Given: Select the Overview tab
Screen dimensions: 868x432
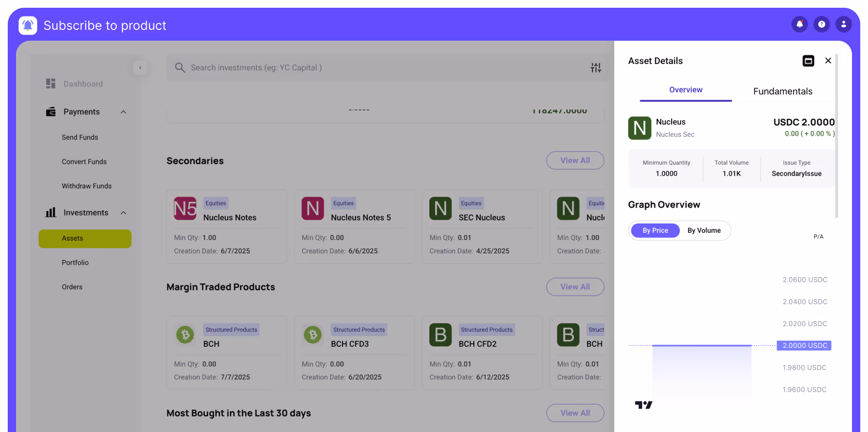Looking at the screenshot, I should (x=686, y=90).
